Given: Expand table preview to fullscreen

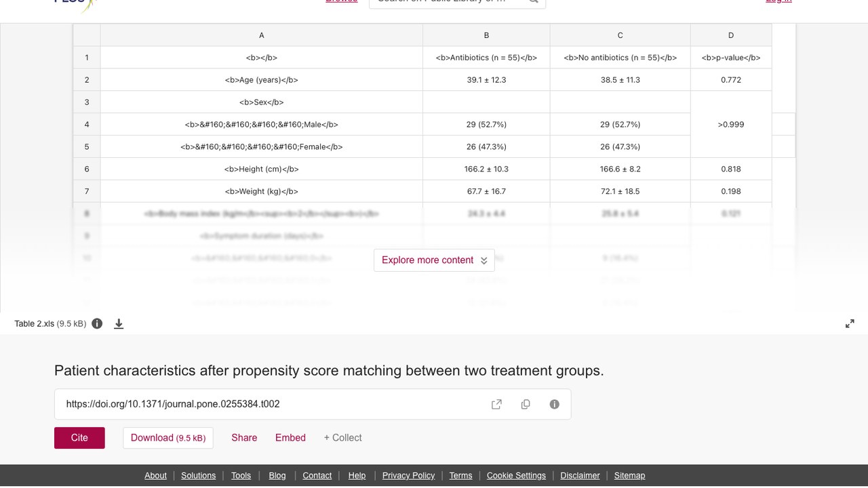Looking at the screenshot, I should pos(850,324).
